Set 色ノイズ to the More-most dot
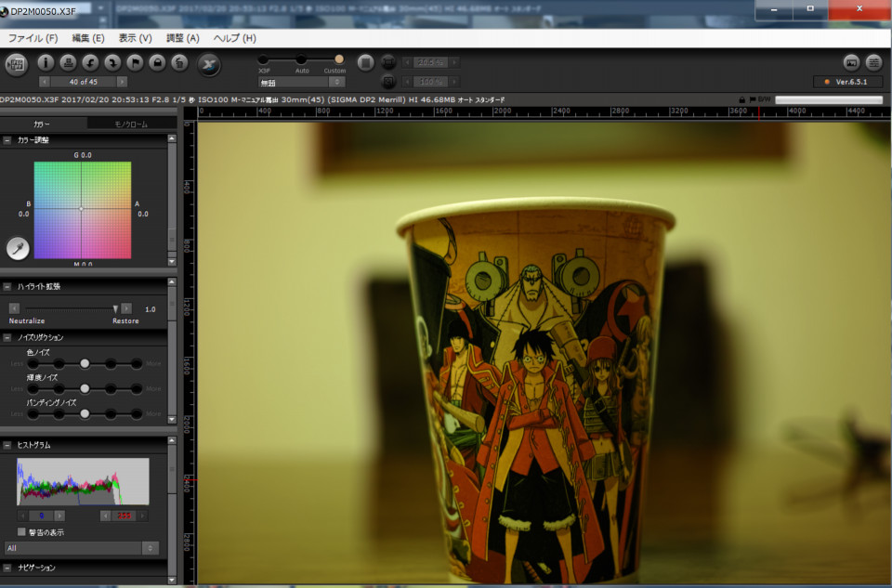Screen dimensions: 892x588 point(136,363)
